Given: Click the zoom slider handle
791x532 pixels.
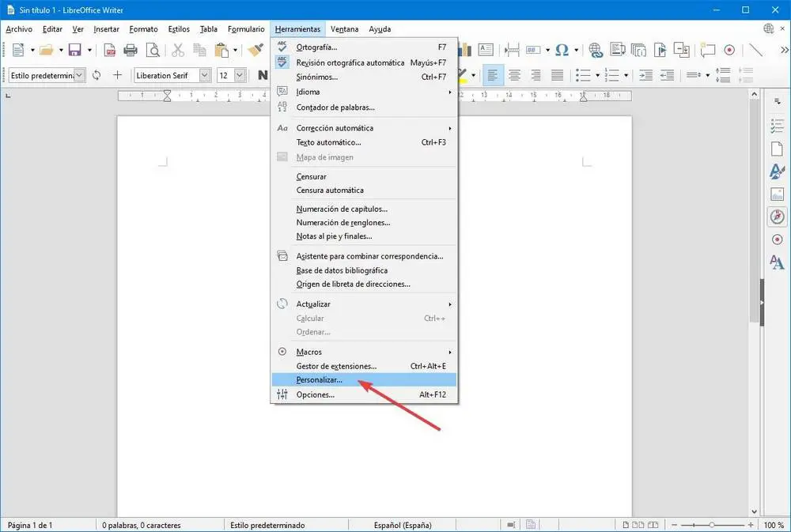Looking at the screenshot, I should [712, 525].
